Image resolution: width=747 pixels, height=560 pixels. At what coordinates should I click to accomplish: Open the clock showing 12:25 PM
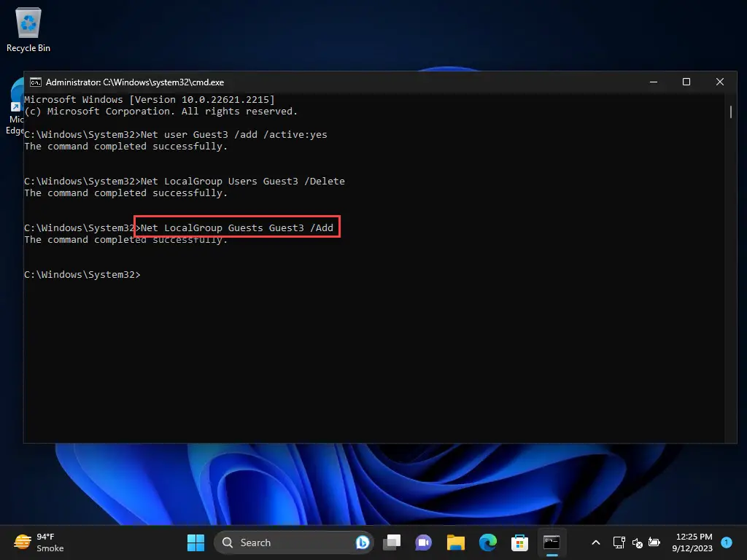click(692, 542)
